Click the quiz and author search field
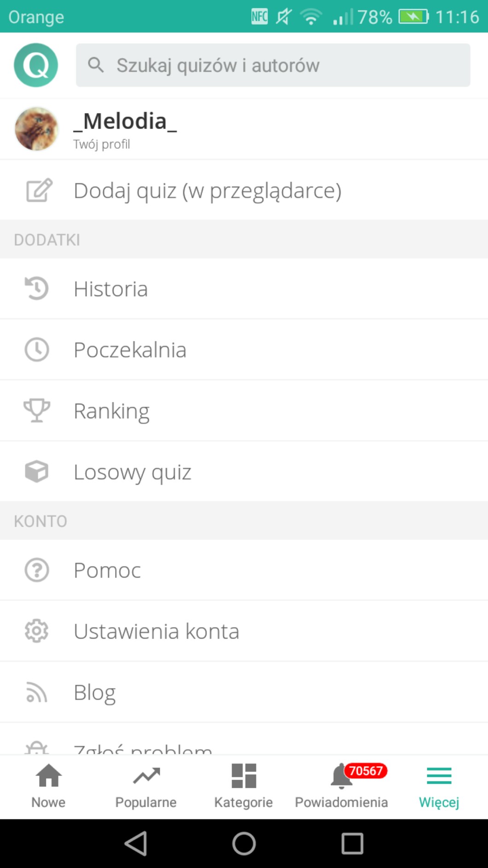 (x=273, y=65)
